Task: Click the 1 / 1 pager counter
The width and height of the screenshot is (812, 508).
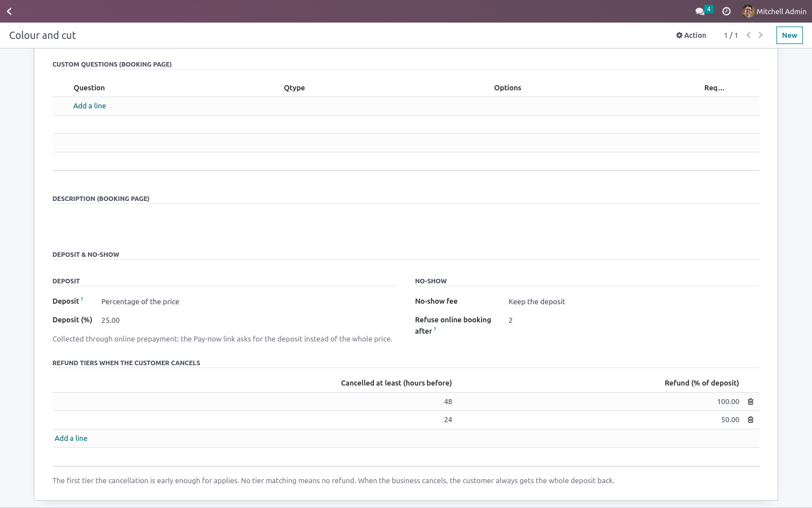Action: pos(731,35)
